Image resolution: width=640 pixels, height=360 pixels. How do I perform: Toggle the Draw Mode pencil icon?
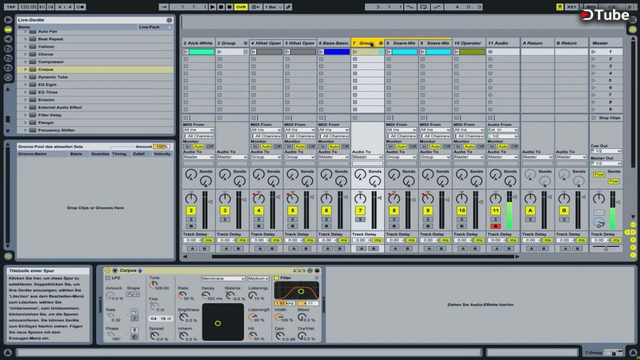[288, 7]
